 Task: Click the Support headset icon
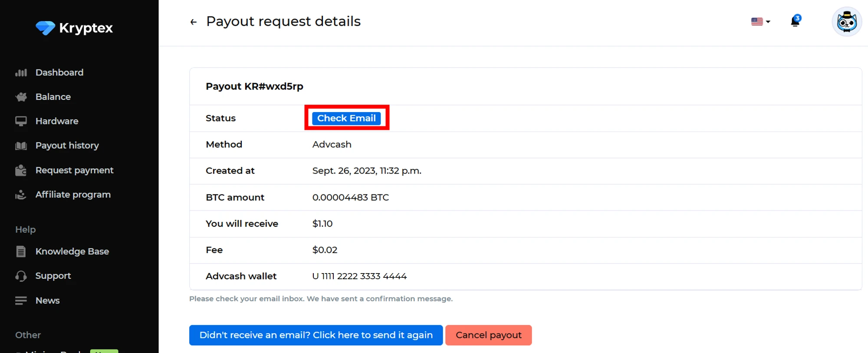point(21,276)
